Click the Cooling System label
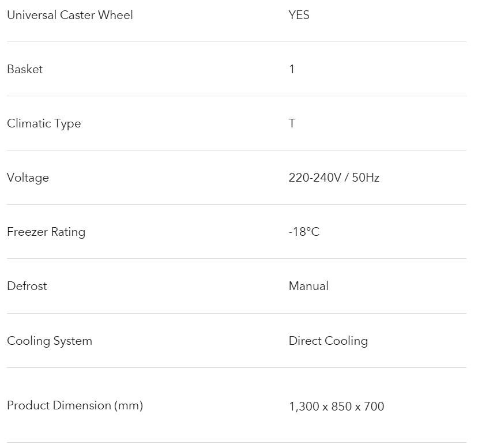This screenshot has height=448, width=478. [x=50, y=341]
